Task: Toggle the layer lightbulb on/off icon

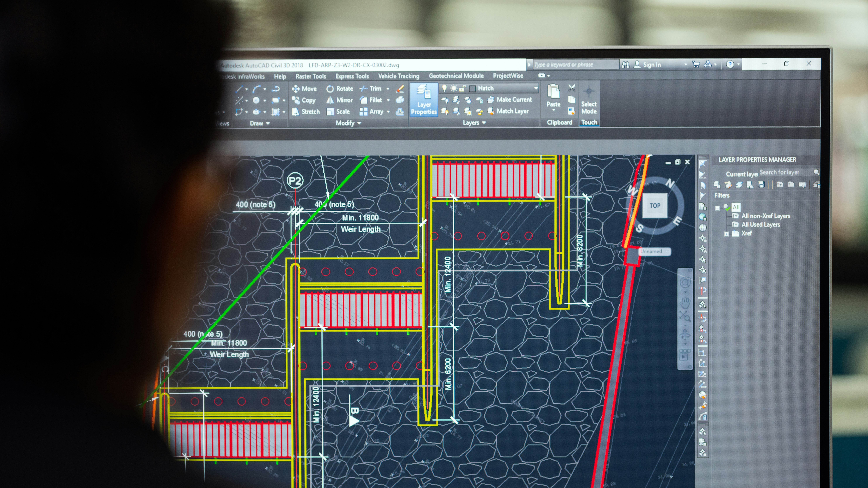Action: coord(444,88)
